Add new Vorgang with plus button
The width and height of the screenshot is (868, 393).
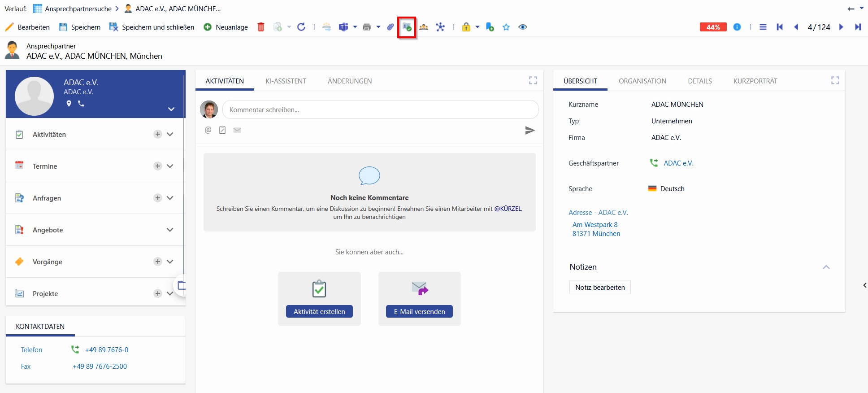158,262
